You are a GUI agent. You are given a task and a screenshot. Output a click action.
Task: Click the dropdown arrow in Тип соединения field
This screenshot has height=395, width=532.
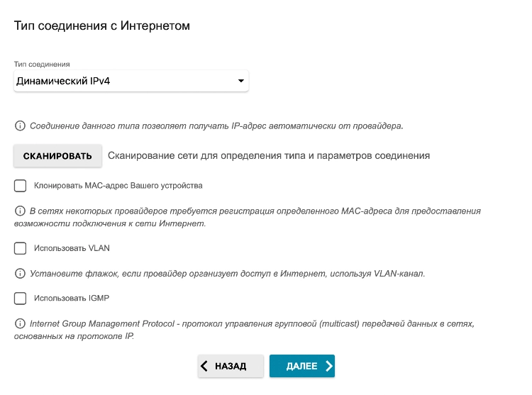coord(241,81)
